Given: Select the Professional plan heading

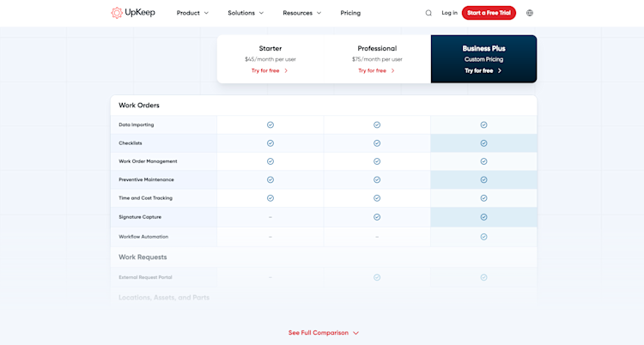Looking at the screenshot, I should tap(377, 48).
